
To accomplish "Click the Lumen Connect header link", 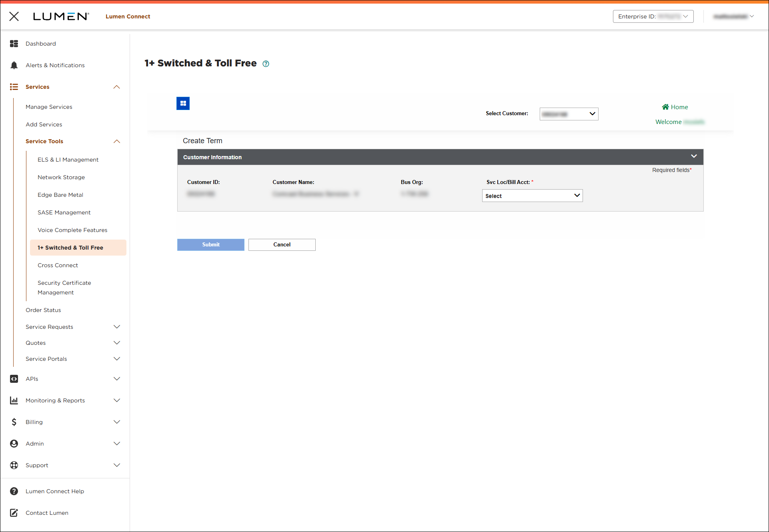I will (128, 16).
